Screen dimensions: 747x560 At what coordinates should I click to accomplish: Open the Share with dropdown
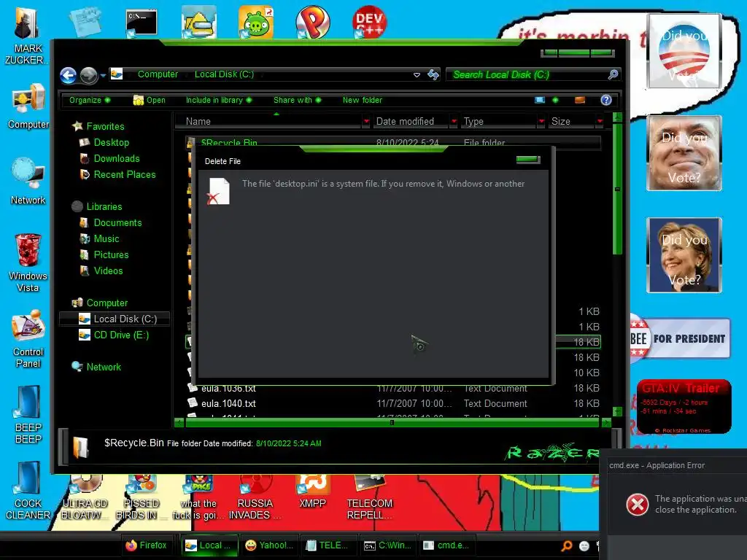(298, 100)
